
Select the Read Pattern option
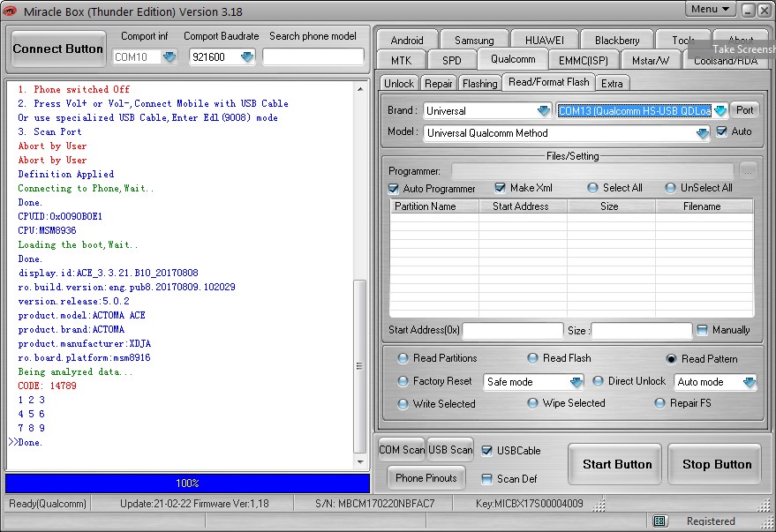click(671, 359)
